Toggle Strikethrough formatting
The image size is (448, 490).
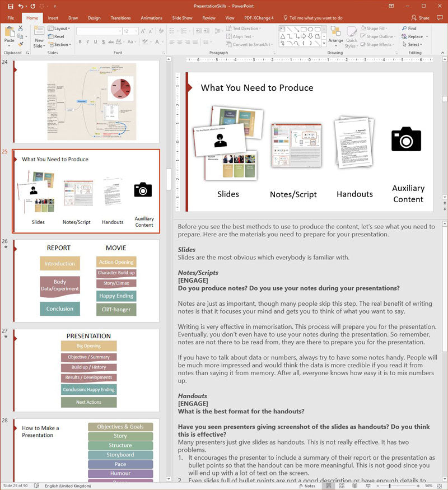(111, 41)
